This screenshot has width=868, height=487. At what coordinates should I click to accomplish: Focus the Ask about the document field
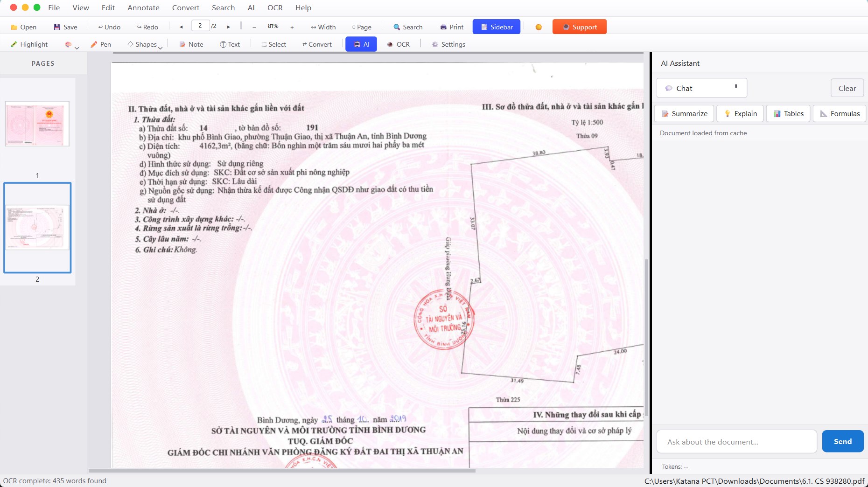pos(736,442)
